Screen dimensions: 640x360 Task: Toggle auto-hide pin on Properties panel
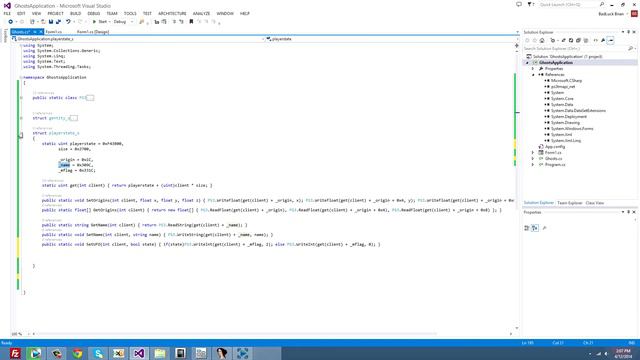click(629, 212)
